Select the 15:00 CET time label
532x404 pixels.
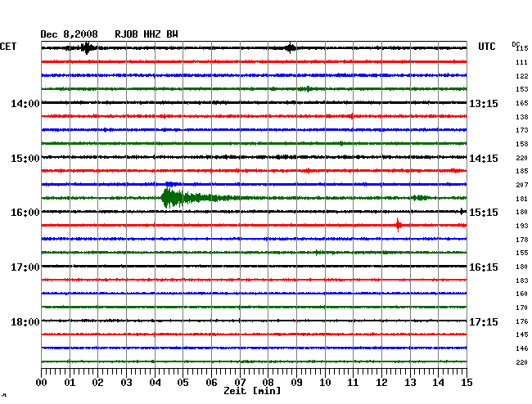coord(25,159)
